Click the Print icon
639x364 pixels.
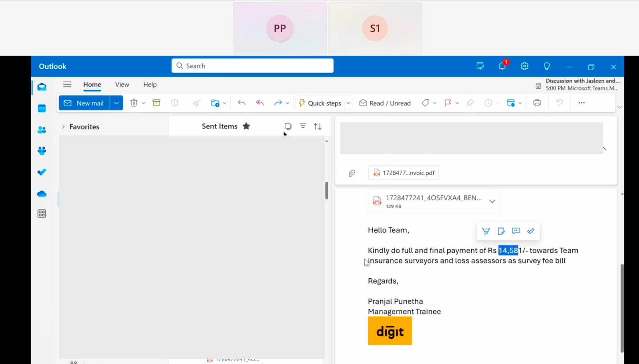click(537, 103)
